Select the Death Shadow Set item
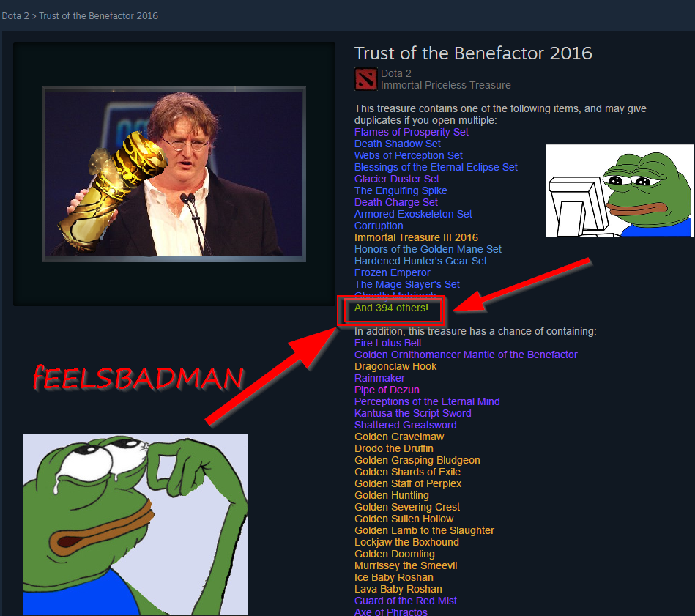This screenshot has width=695, height=616. (x=398, y=144)
